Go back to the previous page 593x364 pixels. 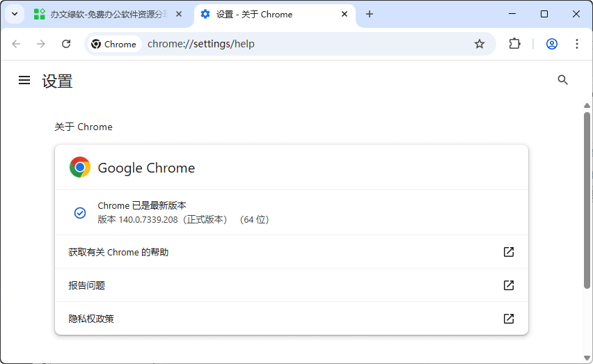coord(16,44)
